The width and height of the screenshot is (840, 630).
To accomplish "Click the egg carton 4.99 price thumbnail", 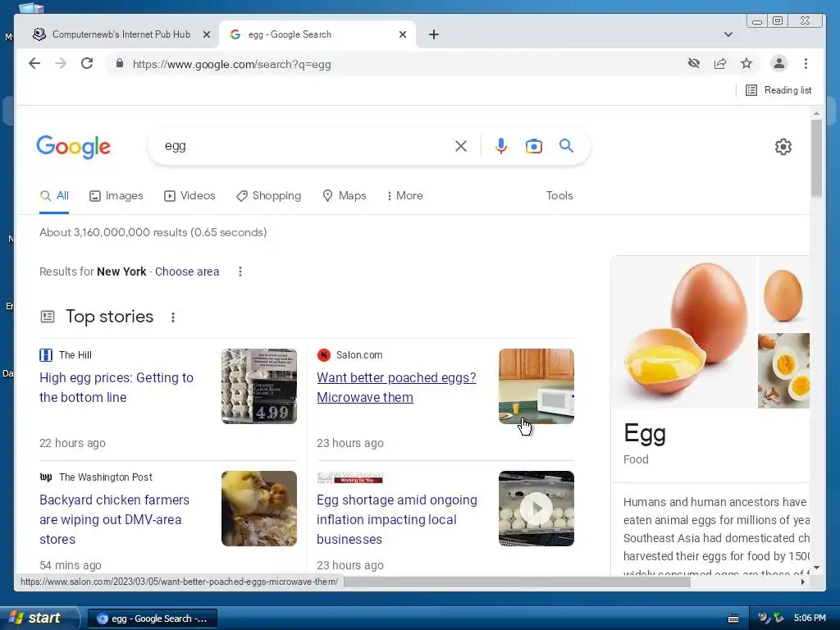I will 258,386.
